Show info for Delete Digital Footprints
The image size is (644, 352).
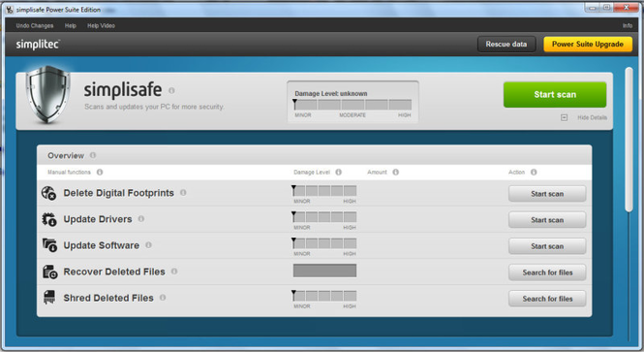coord(183,192)
